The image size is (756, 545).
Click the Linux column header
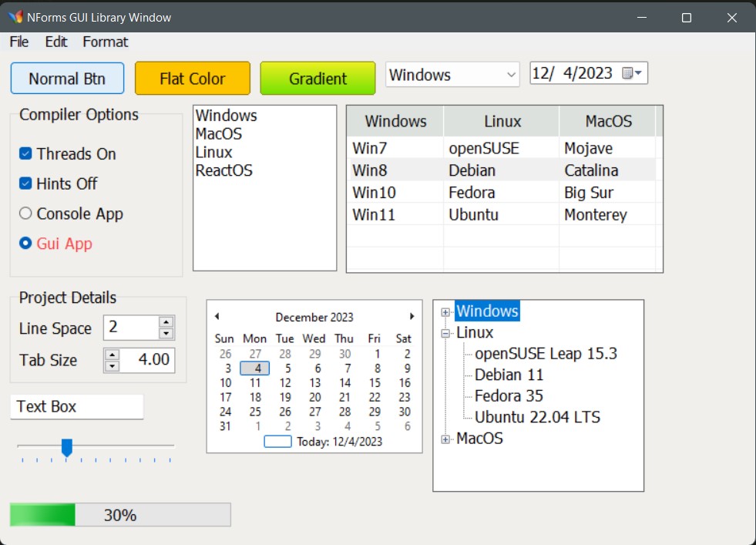coord(502,121)
